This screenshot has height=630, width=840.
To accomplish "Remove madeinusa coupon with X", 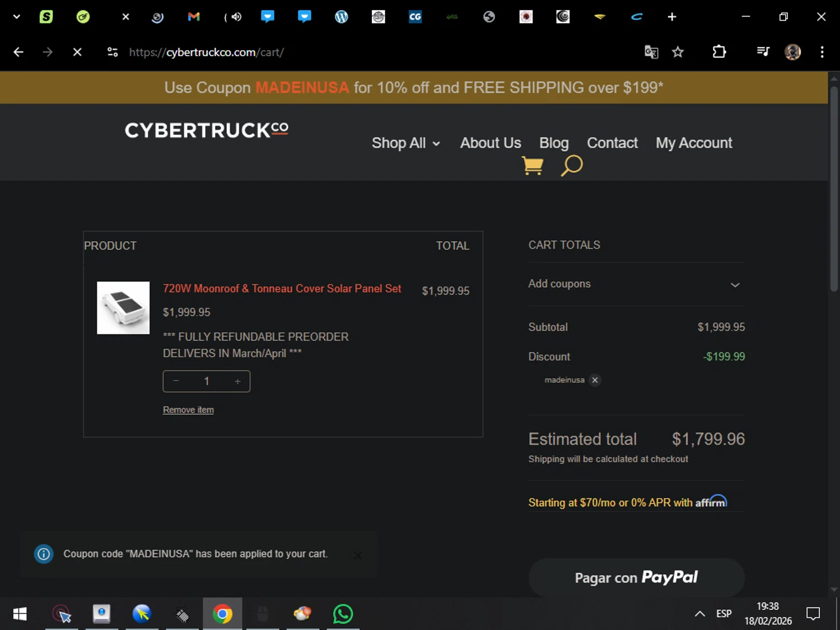I will (x=595, y=380).
